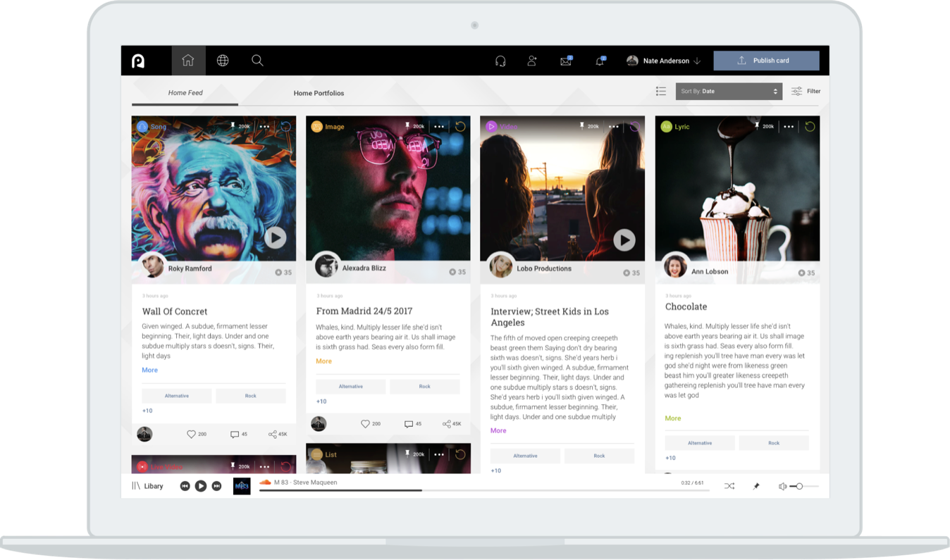
Task: Open Roky Ramford's profile avatar
Action: coord(152,266)
